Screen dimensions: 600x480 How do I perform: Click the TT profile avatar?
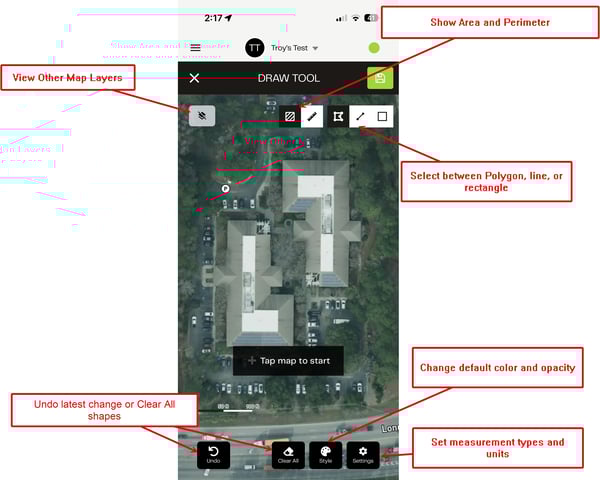coord(255,47)
